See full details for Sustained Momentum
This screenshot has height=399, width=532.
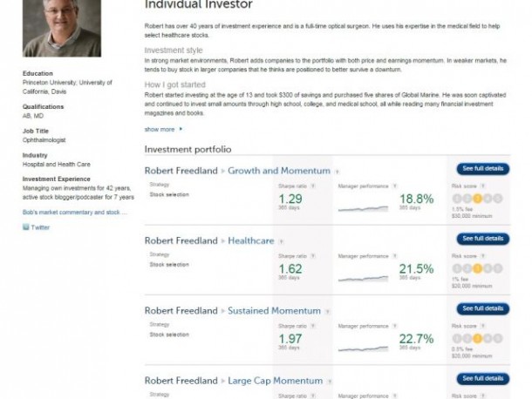[x=482, y=308]
